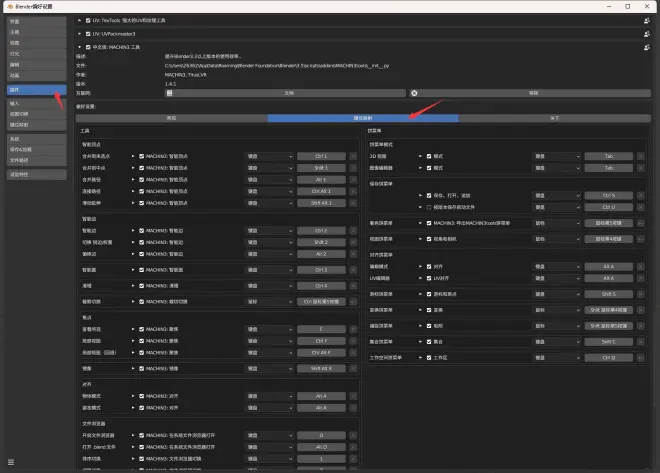Viewport: 660px width, 473px height.
Task: Clear the Ctrl 2 shortcut with its X button
Action: [x=353, y=231]
